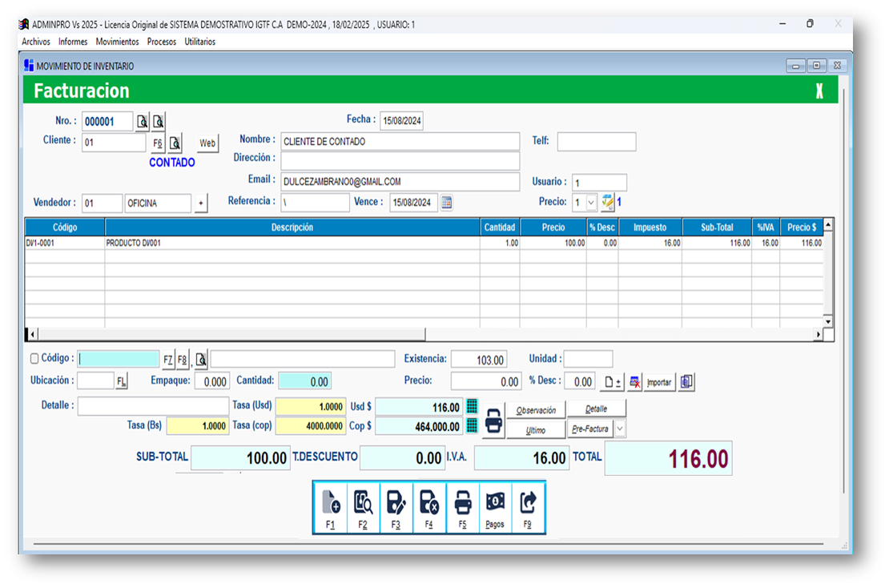Click the Web button next to Cliente
The width and height of the screenshot is (889, 588).
207,143
